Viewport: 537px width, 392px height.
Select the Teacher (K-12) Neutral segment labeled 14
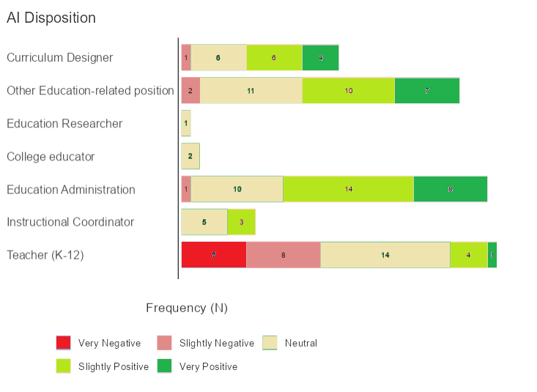385,255
